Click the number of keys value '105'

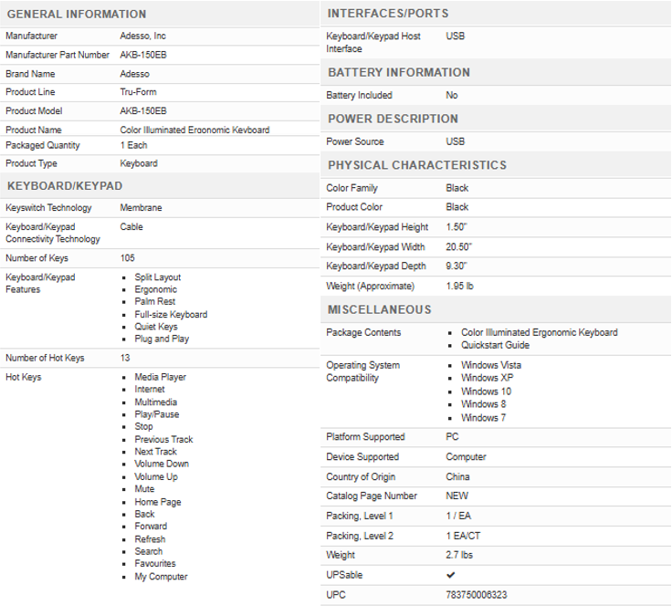pos(127,258)
